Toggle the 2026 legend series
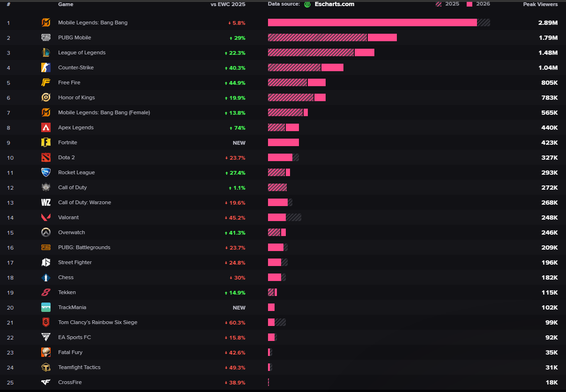The width and height of the screenshot is (566, 392). (478, 4)
